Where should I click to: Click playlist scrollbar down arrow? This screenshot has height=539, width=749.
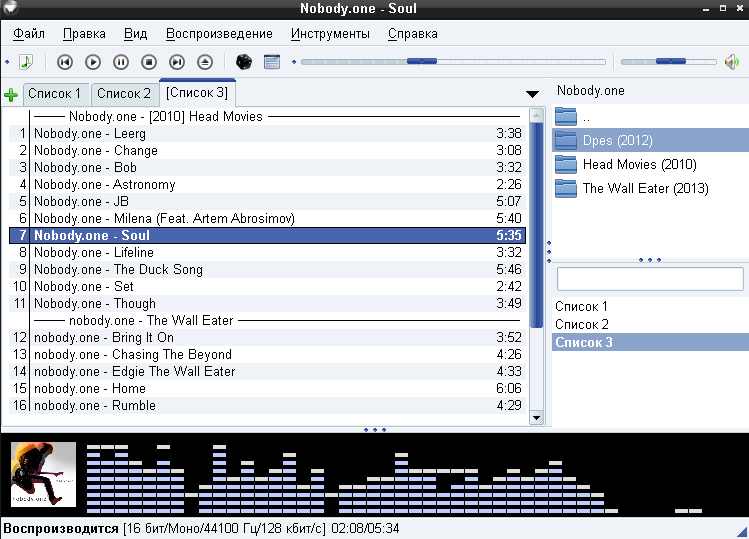coord(536,418)
